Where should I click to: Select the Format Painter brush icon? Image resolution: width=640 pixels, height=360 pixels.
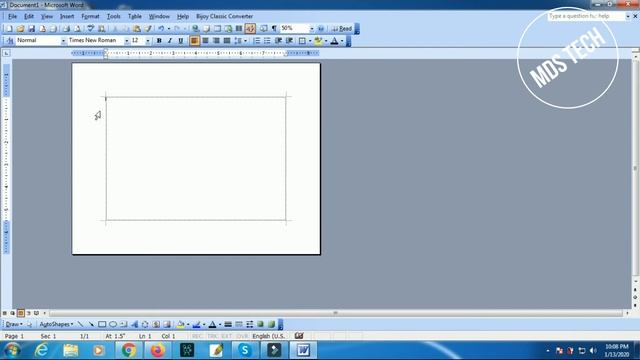pos(148,29)
